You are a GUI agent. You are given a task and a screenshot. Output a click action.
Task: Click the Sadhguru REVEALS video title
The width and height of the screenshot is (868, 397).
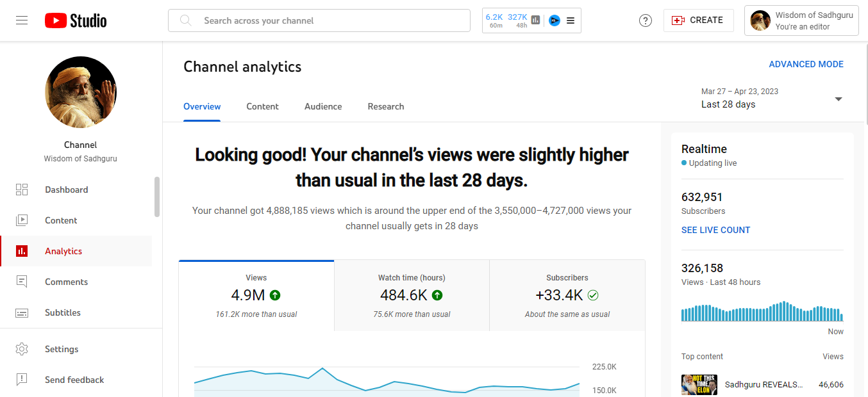tap(764, 385)
